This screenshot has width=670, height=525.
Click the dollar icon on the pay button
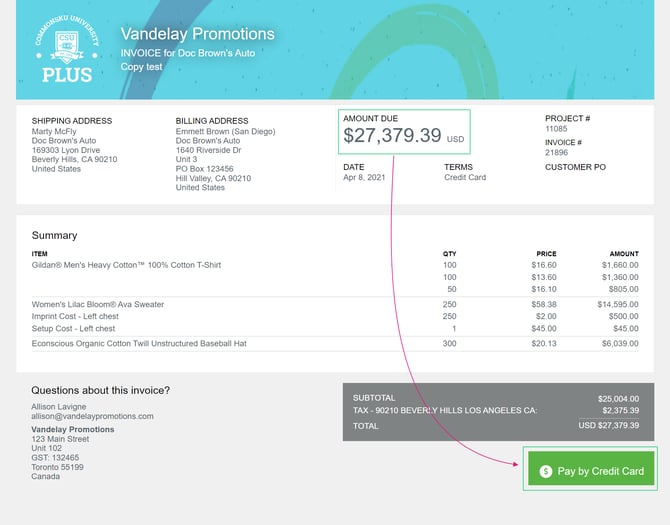pyautogui.click(x=545, y=471)
